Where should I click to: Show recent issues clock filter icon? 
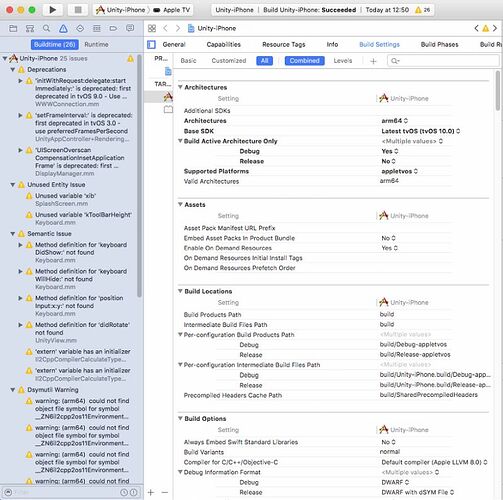(x=124, y=492)
